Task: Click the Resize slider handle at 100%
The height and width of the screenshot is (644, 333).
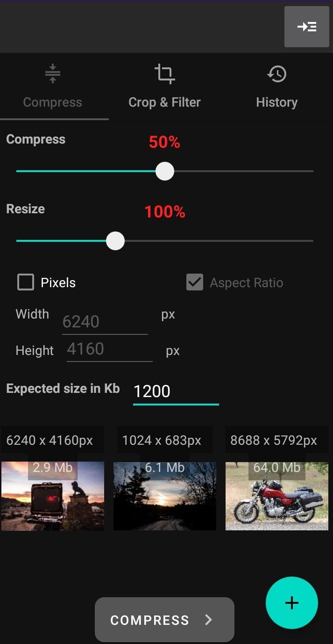Action: [x=115, y=241]
